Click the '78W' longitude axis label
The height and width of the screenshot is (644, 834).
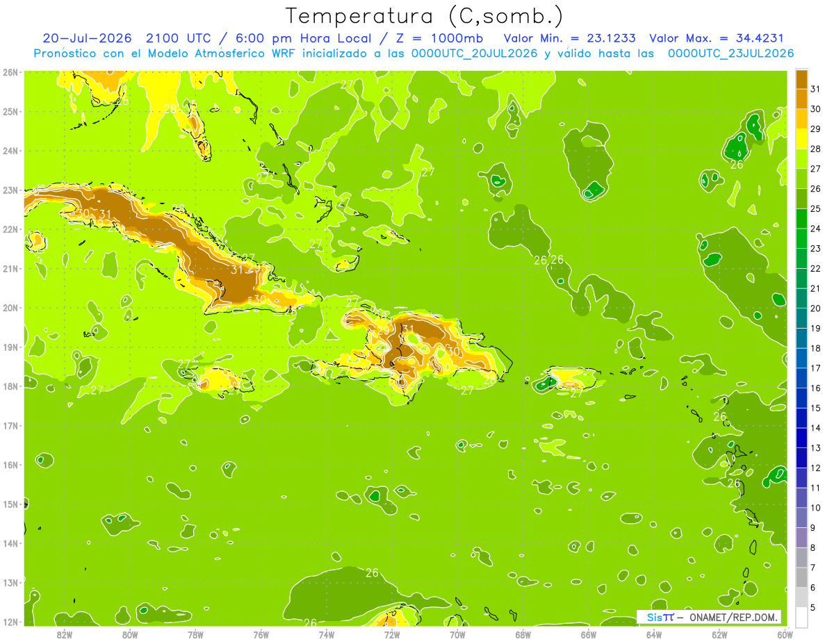point(195,634)
